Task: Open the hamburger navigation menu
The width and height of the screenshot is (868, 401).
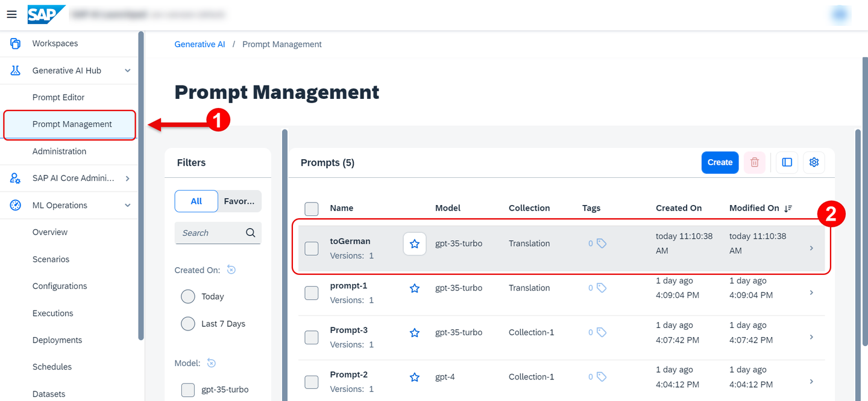Action: coord(11,14)
